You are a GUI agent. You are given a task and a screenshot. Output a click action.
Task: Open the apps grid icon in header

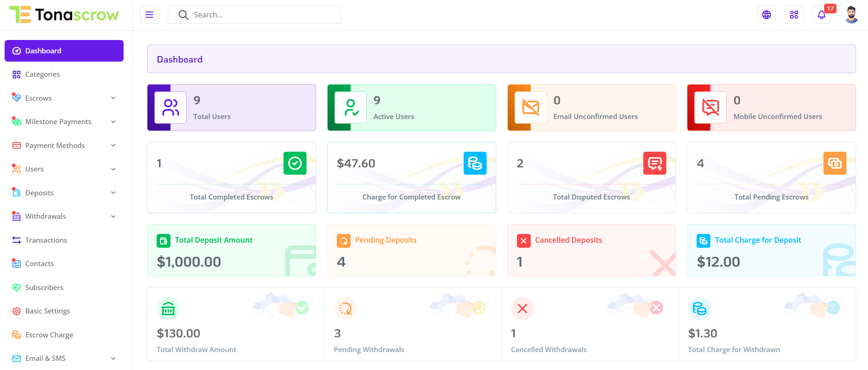[794, 15]
